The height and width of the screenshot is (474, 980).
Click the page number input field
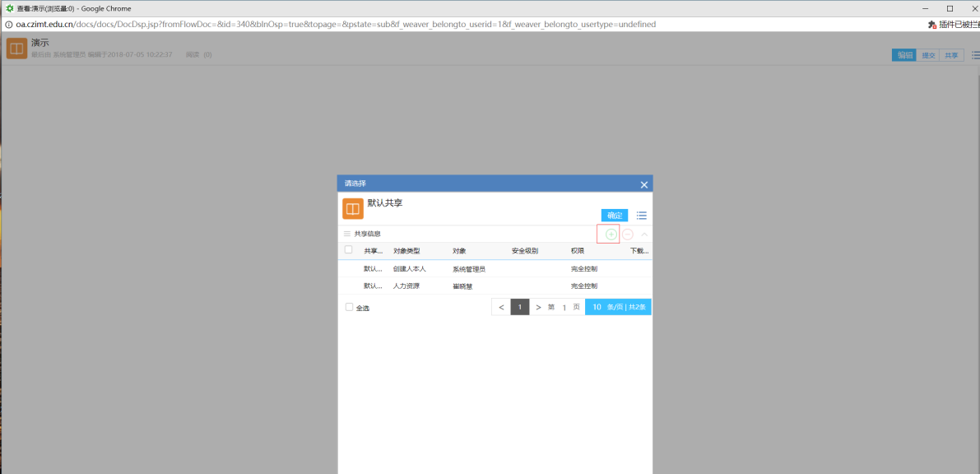click(x=564, y=307)
